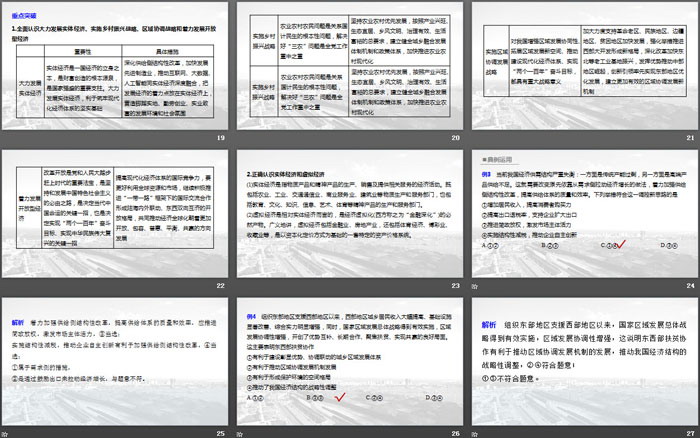Click the blue 解析 label on slide 25

(18, 322)
